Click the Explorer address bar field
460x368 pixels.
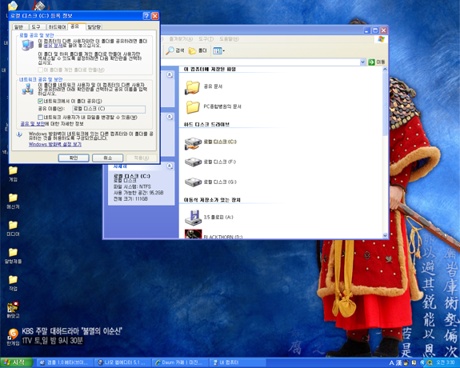click(x=261, y=62)
